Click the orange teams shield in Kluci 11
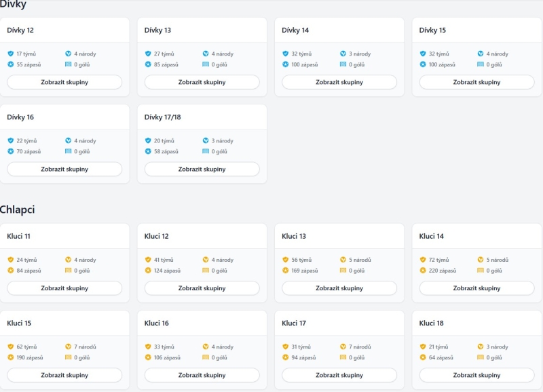543x392 pixels. coord(11,260)
